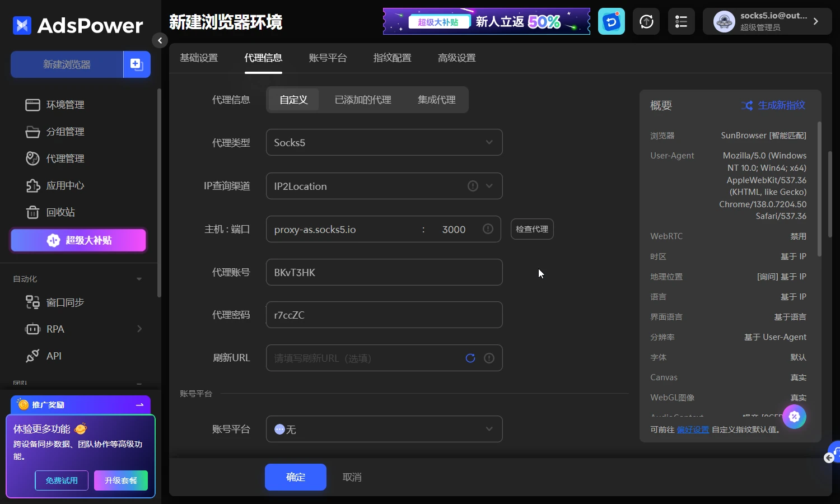The image size is (840, 504).
Task: Click the info icon in the IP查询渠道 field
Action: (x=473, y=186)
